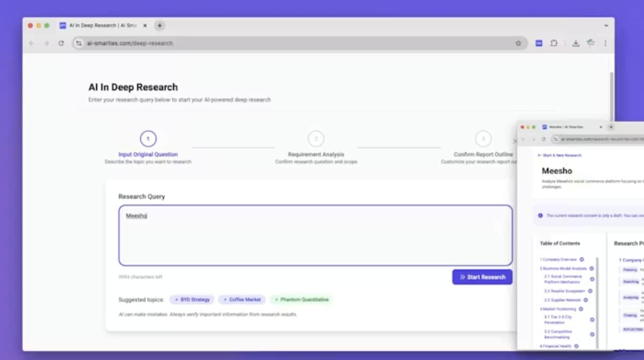Toggle check icon beside Social Commerce Platform Mechanics
The image size is (644, 360).
point(592,279)
